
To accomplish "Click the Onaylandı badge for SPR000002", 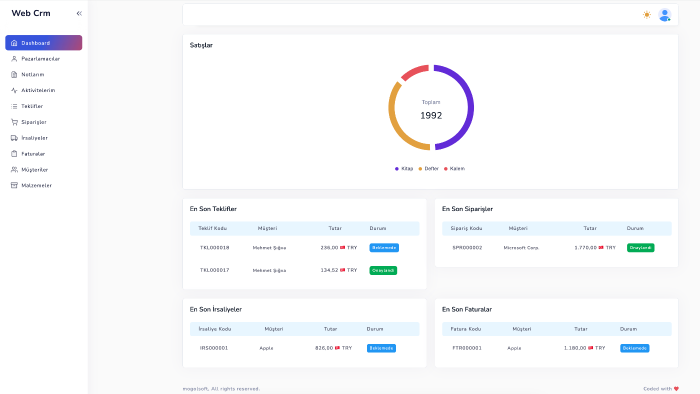I will click(641, 248).
